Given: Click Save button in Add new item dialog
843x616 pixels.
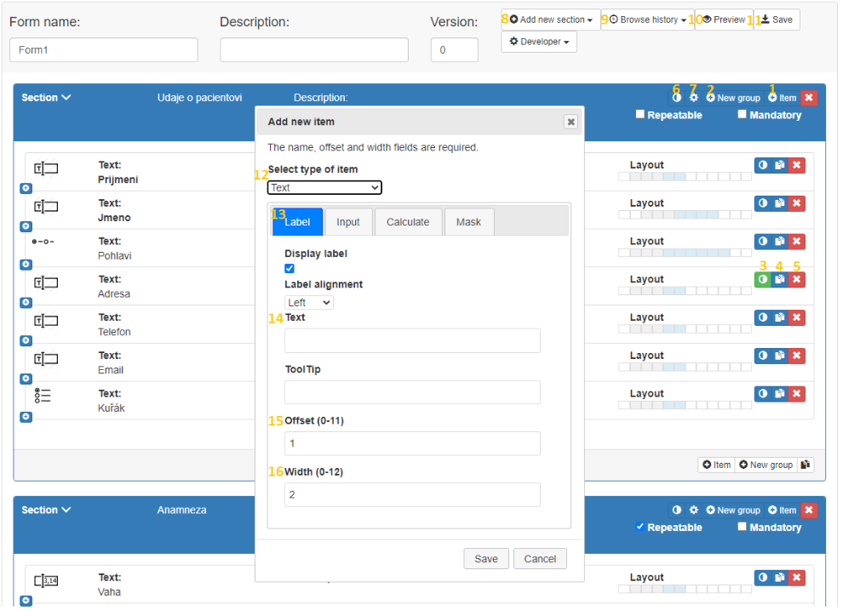Looking at the screenshot, I should [486, 558].
